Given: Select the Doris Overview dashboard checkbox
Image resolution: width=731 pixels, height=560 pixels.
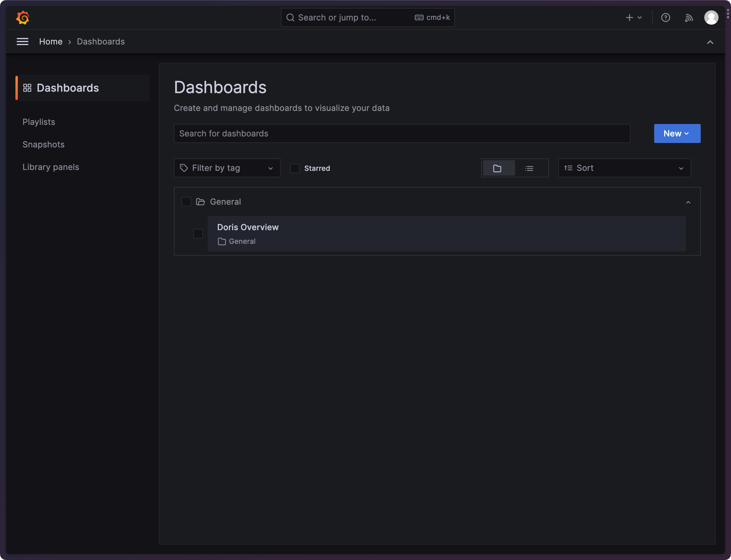Looking at the screenshot, I should (198, 234).
